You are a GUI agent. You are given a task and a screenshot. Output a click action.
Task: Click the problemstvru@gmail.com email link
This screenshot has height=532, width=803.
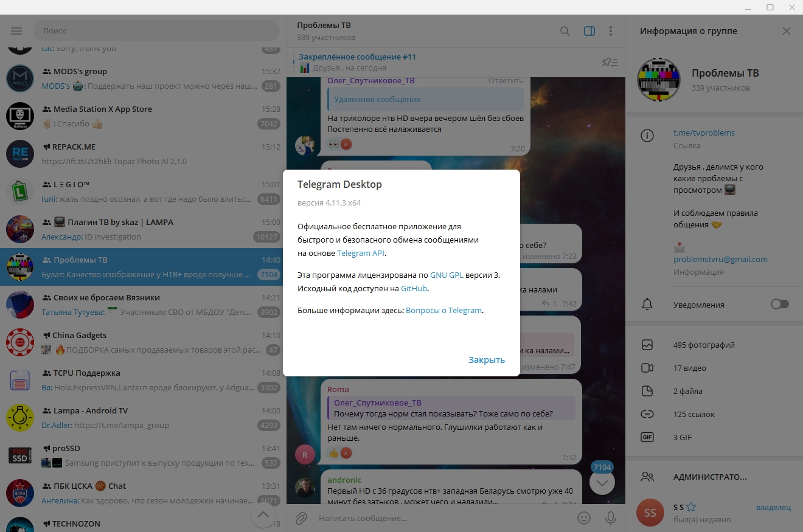720,259
